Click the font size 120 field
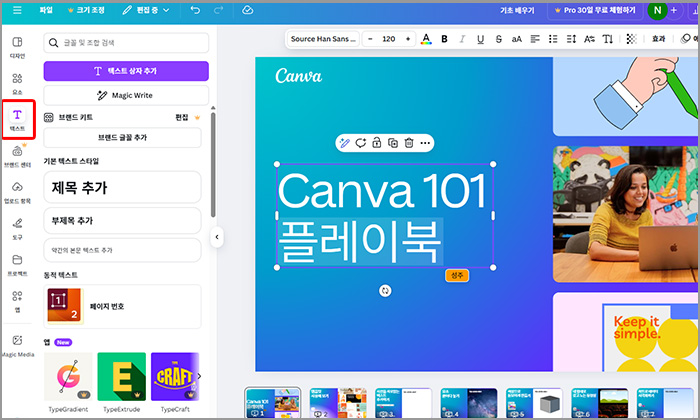 point(389,39)
